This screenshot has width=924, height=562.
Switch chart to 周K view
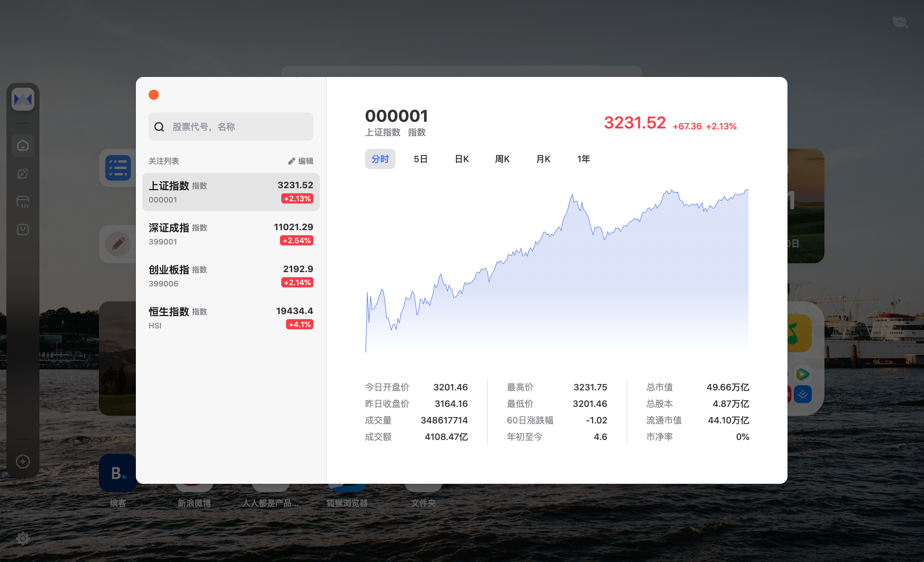point(502,159)
